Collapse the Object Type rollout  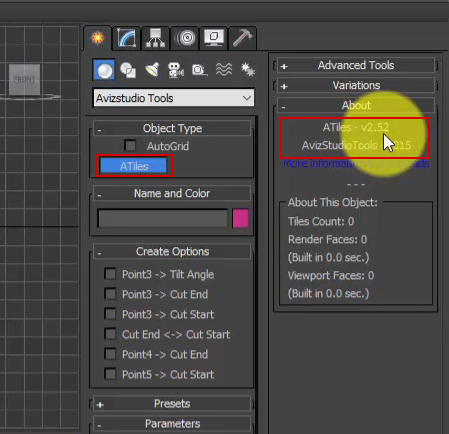pos(172,128)
